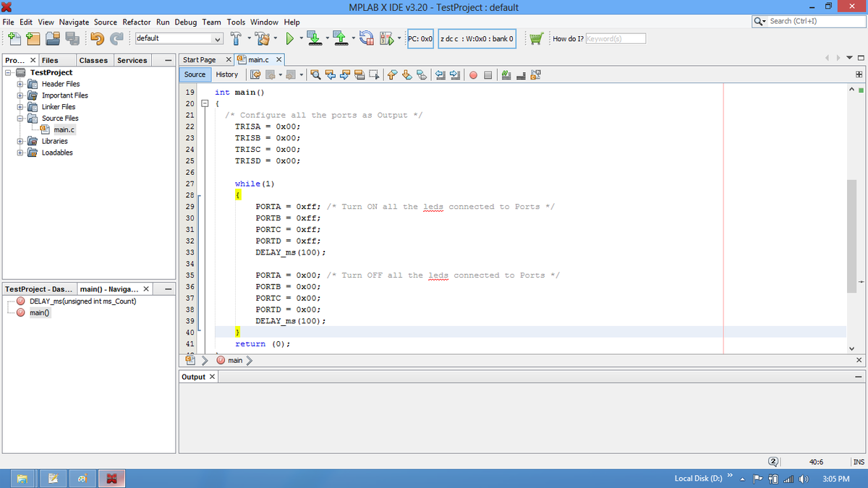Click the Shift Line Left icon
The image size is (868, 488).
click(x=440, y=74)
